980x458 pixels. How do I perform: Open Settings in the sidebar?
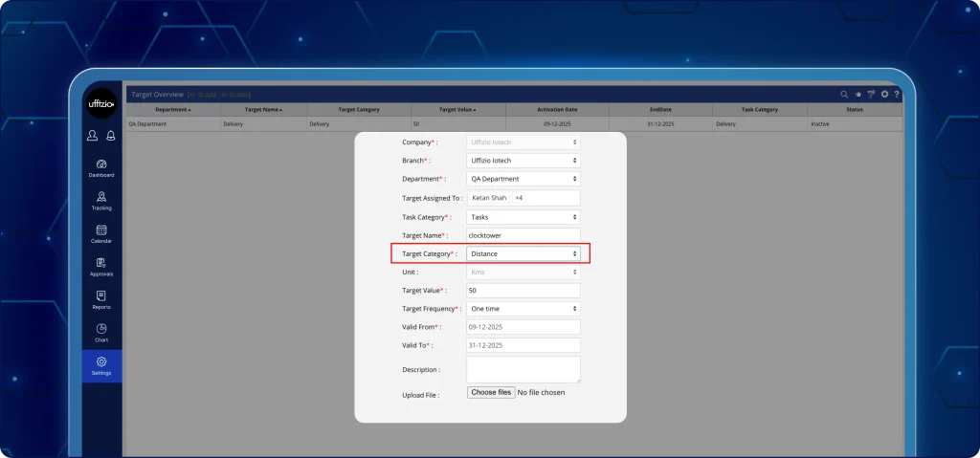click(x=101, y=366)
